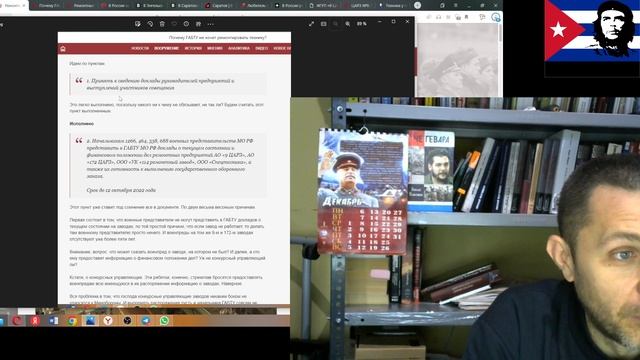Image resolution: width=640 pixels, height=360 pixels.
Task: Open the Photos app icon in the taskbar
Action: point(90,321)
